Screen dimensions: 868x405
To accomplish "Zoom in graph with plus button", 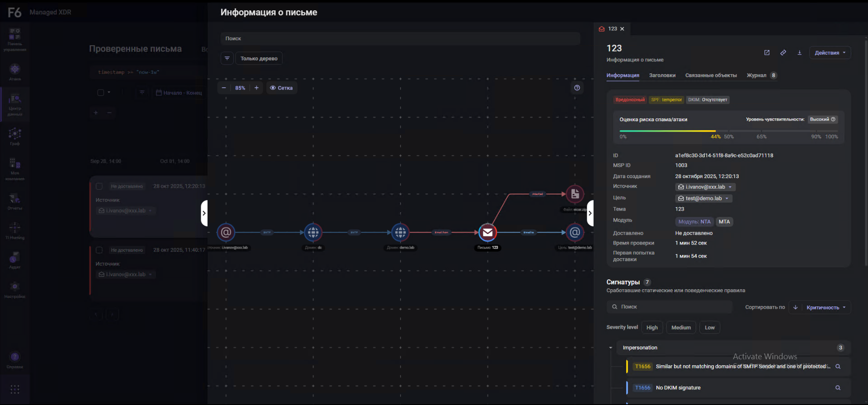I will (x=256, y=88).
